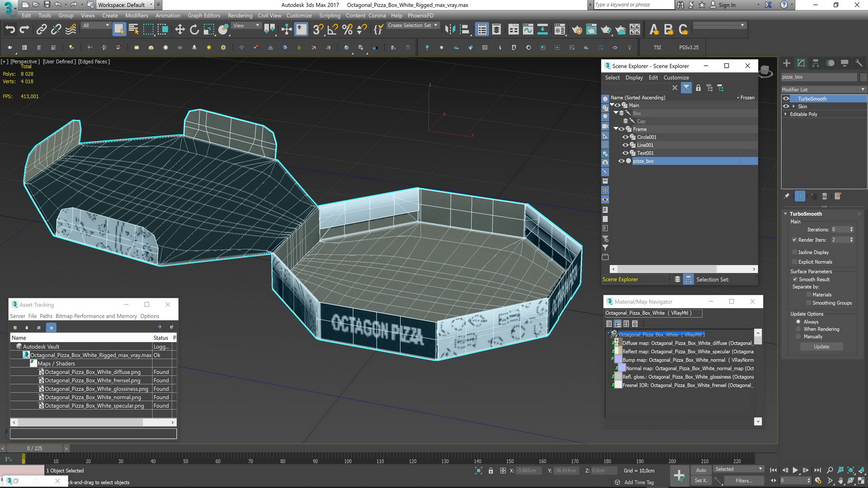Expand the Editable Poly modifier entry
Viewport: 868px width, 488px height.
click(785, 114)
